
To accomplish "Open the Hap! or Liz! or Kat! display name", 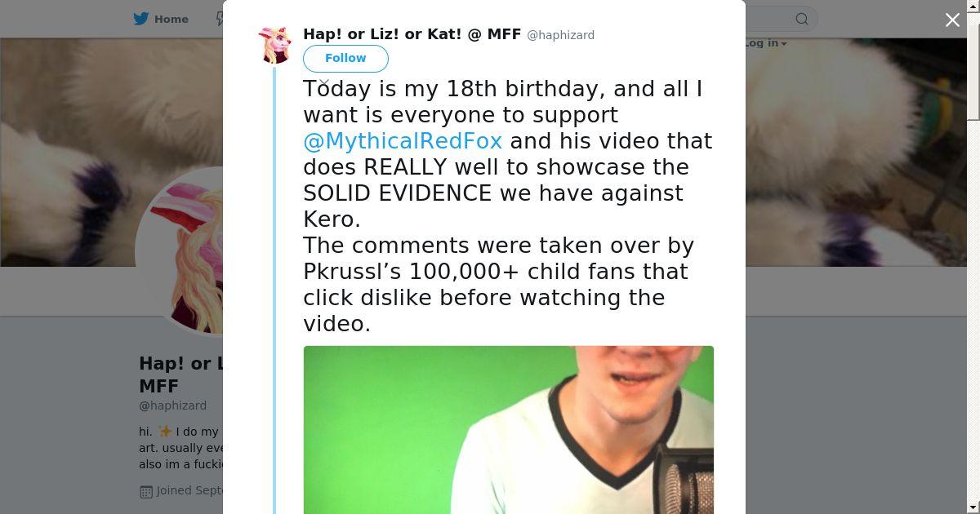I will [412, 34].
